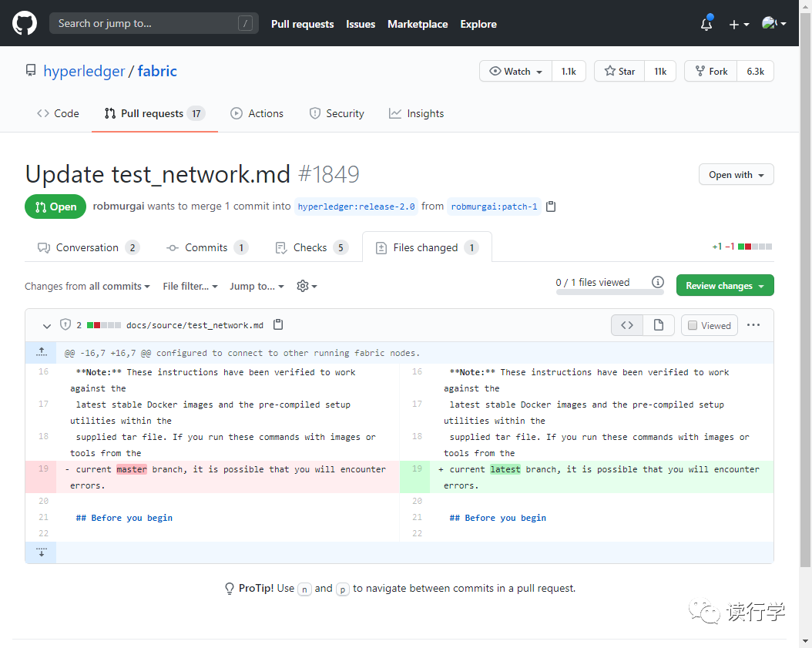812x648 pixels.
Task: Go to Explore in the top navigation
Action: [478, 25]
